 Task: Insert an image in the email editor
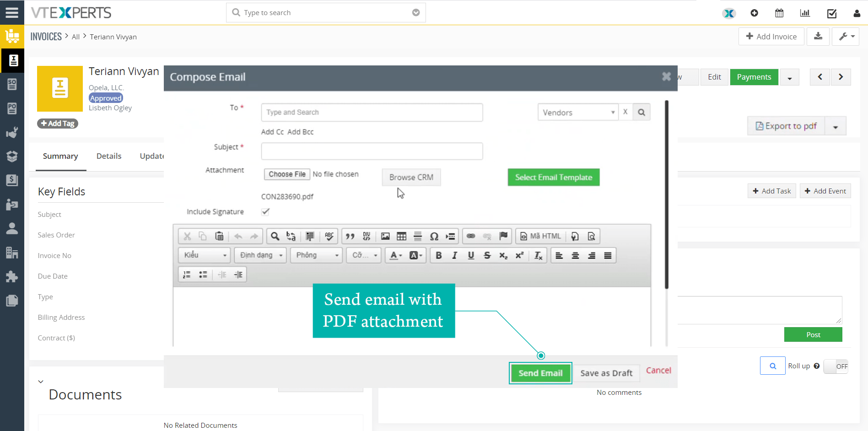385,236
